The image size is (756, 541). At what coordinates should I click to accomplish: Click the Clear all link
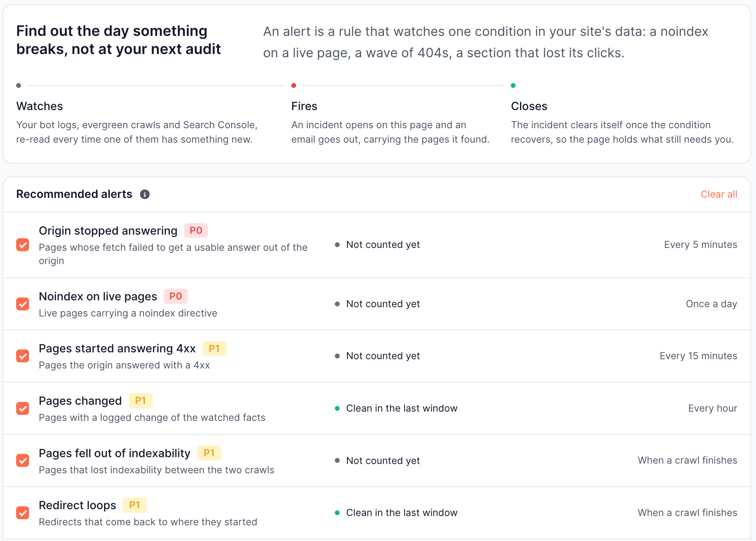[x=719, y=194]
